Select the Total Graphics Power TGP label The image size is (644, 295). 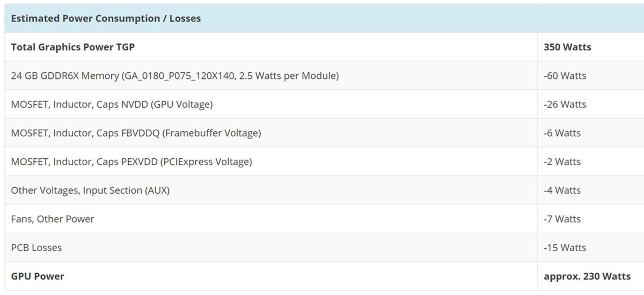[73, 47]
